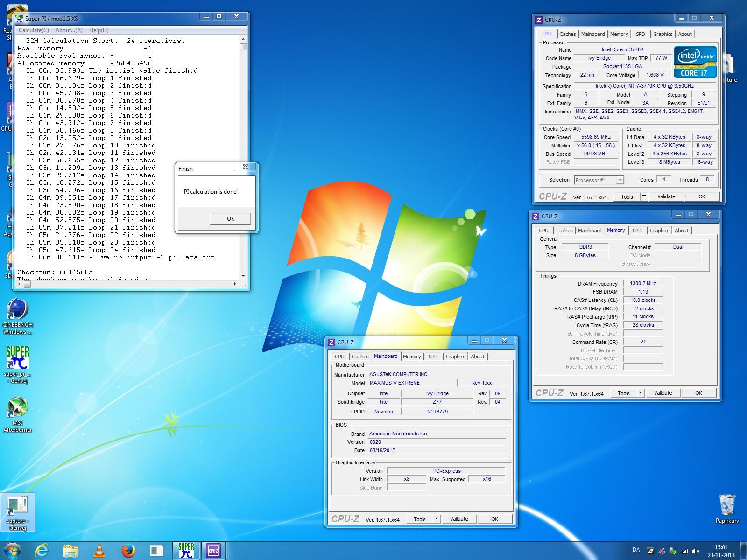
Task: Click OK in the Finish dialog
Action: tap(231, 218)
